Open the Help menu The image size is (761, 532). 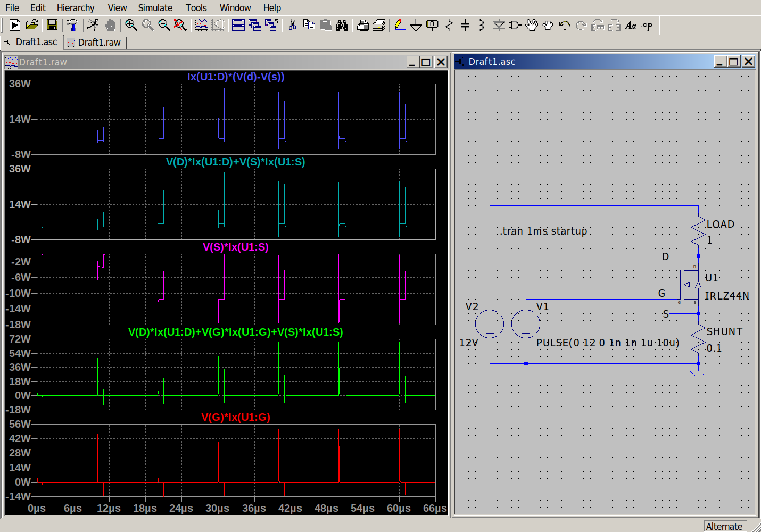pos(272,8)
